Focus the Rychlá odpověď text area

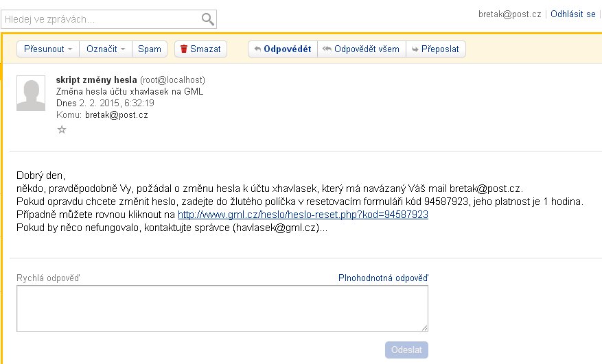222,308
